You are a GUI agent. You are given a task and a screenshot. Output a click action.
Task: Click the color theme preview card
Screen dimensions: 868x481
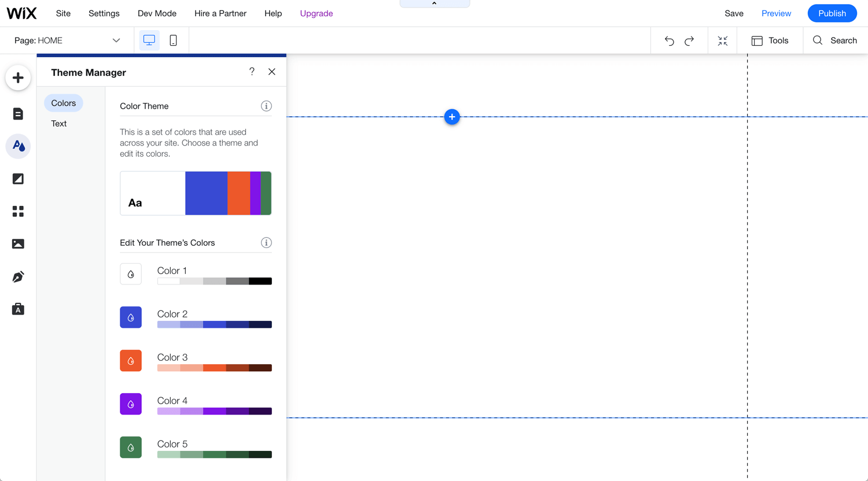(x=196, y=193)
